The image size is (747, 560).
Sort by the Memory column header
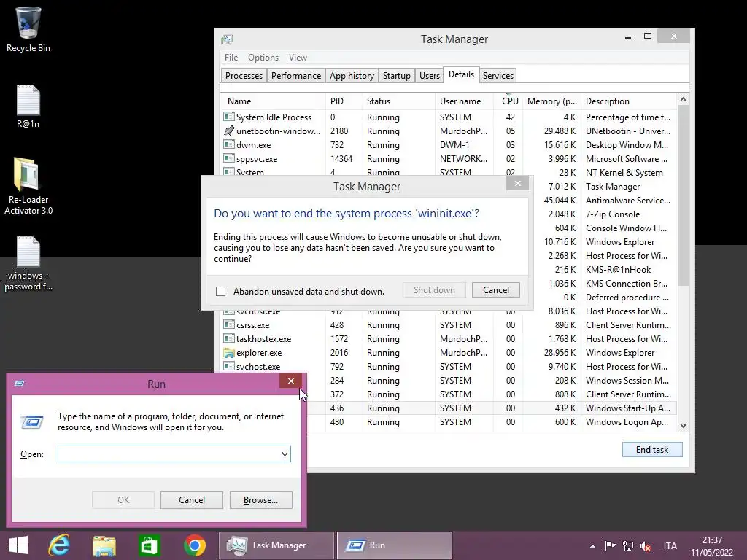pos(551,101)
